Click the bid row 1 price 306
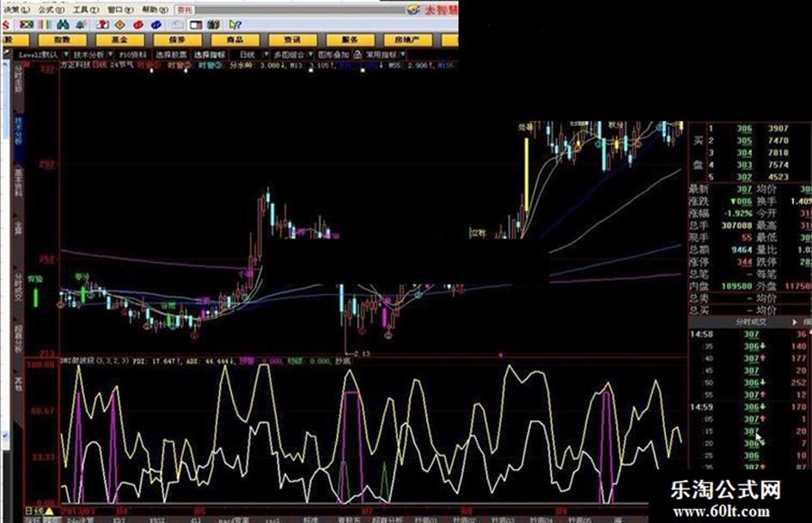This screenshot has width=812, height=523. point(744,129)
